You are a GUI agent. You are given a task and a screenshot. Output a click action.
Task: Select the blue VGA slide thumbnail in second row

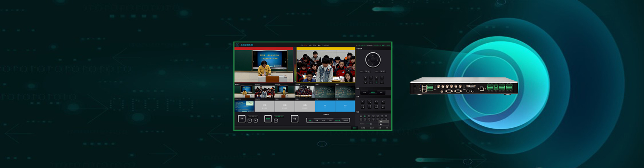tap(244, 106)
